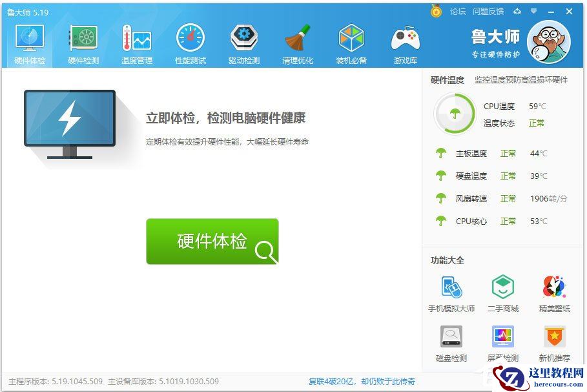Screen dimensions: 587x392
Task: Open the 论坛 forum link
Action: tap(457, 11)
